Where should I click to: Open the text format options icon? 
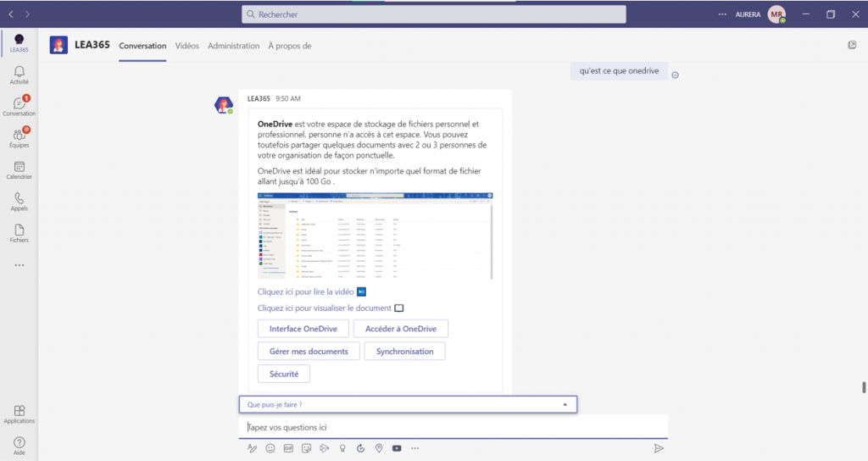pos(253,448)
